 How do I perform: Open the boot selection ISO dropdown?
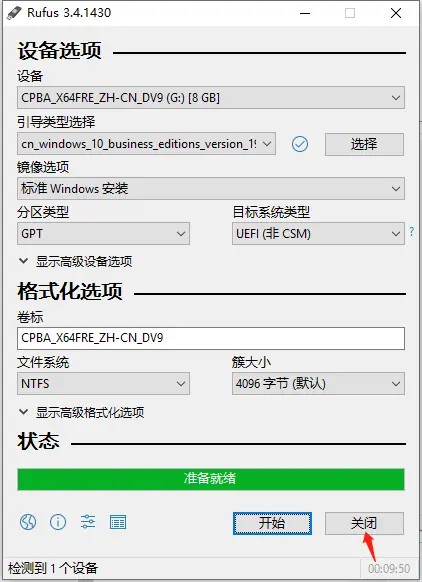pos(146,144)
